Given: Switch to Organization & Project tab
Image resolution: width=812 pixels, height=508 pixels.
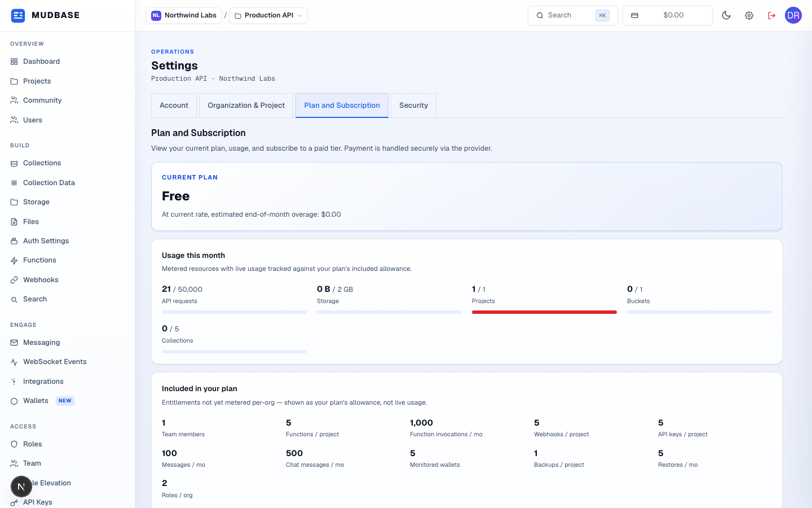Looking at the screenshot, I should tap(246, 106).
